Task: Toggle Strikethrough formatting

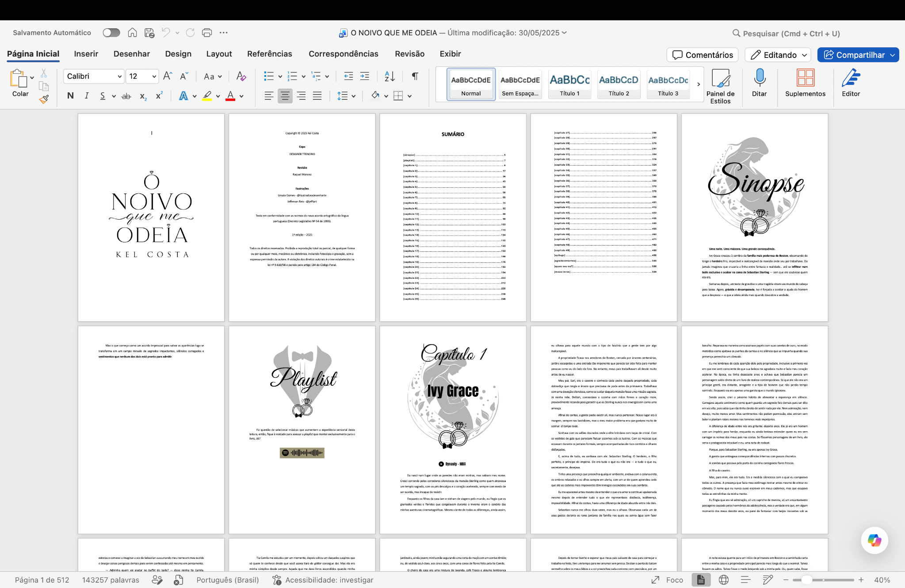Action: 126,96
